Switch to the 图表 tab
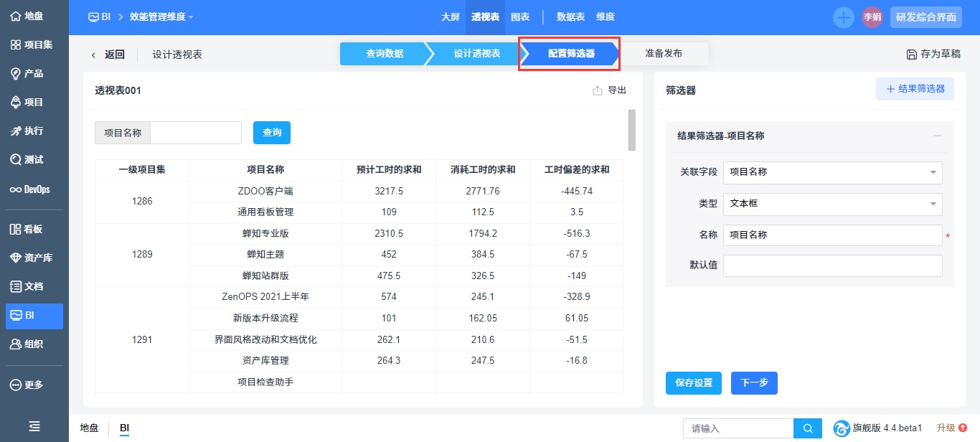This screenshot has height=442, width=980. tap(520, 17)
